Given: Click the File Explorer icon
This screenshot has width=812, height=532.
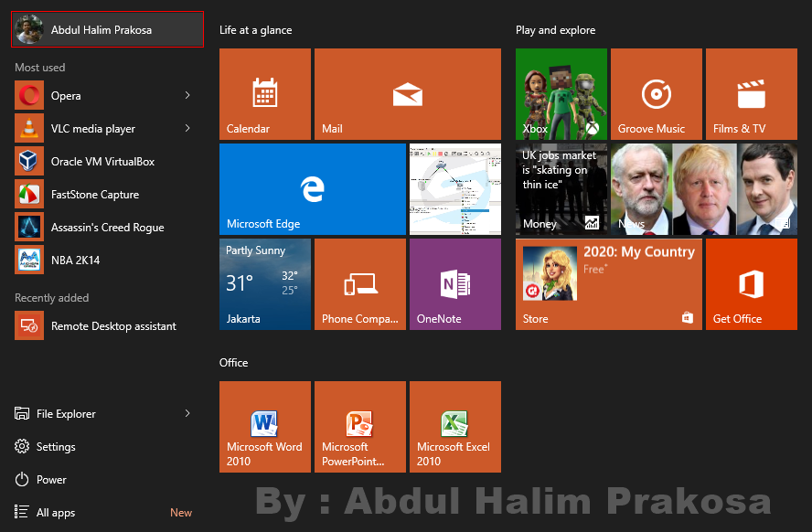Looking at the screenshot, I should [x=22, y=413].
